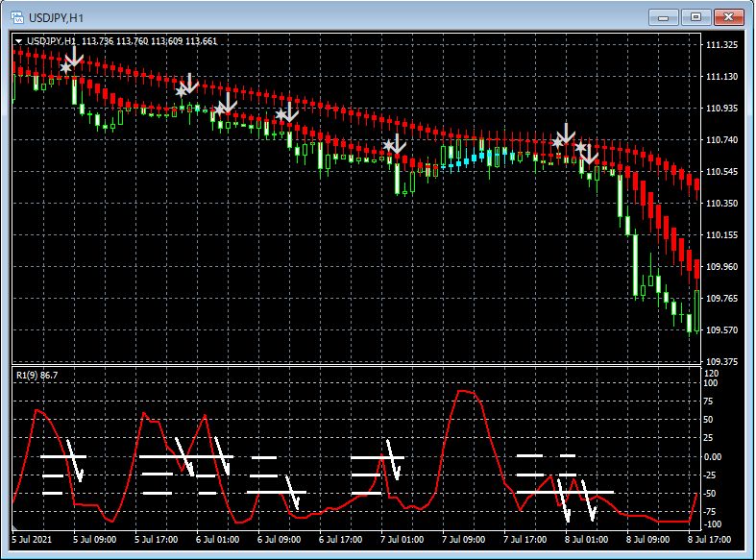Click the 109.570 price scale label
This screenshot has height=560, width=756.
coord(721,330)
